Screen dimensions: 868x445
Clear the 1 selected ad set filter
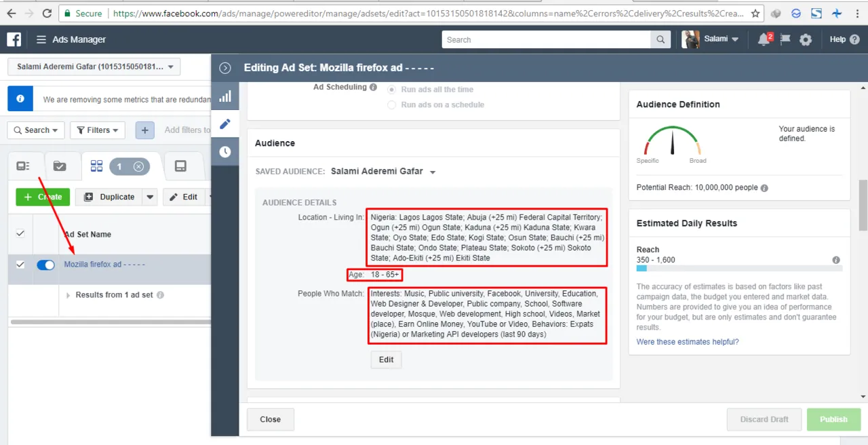(138, 166)
